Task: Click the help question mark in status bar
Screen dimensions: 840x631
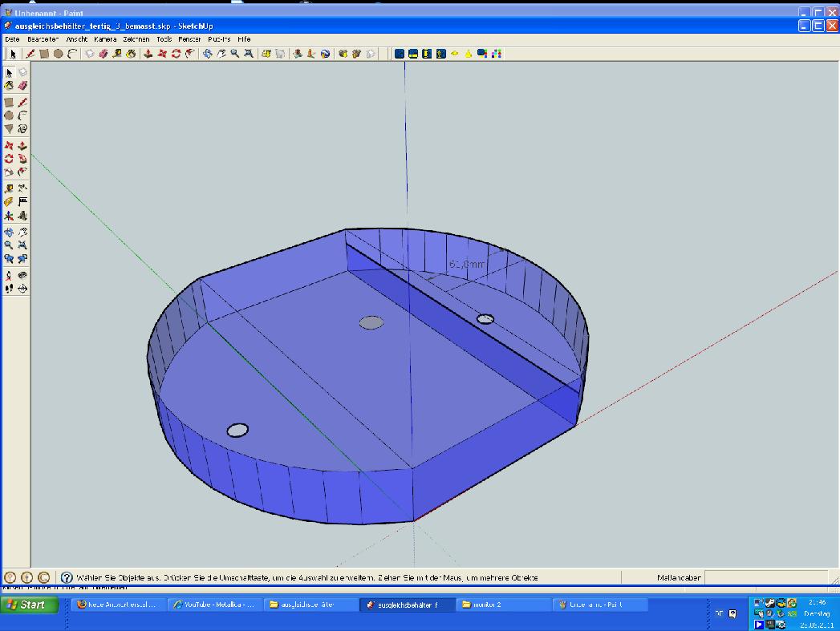Action: coord(67,577)
